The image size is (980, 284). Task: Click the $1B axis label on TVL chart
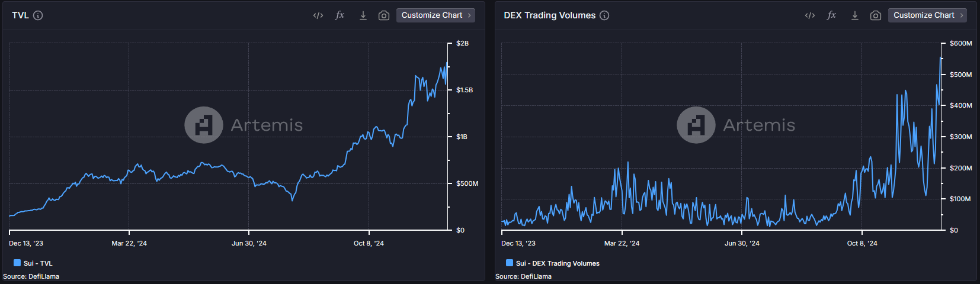pos(462,137)
